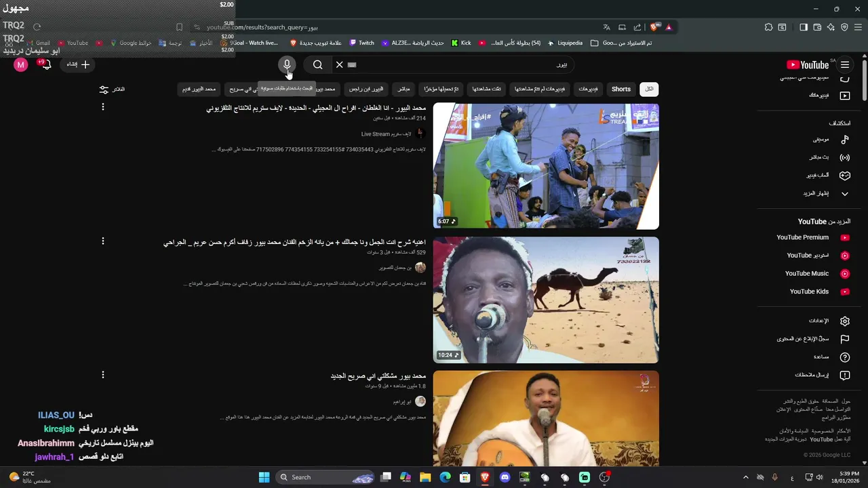Open YouTube Premium sidebar link
This screenshot has width=868, height=488.
pos(812,238)
